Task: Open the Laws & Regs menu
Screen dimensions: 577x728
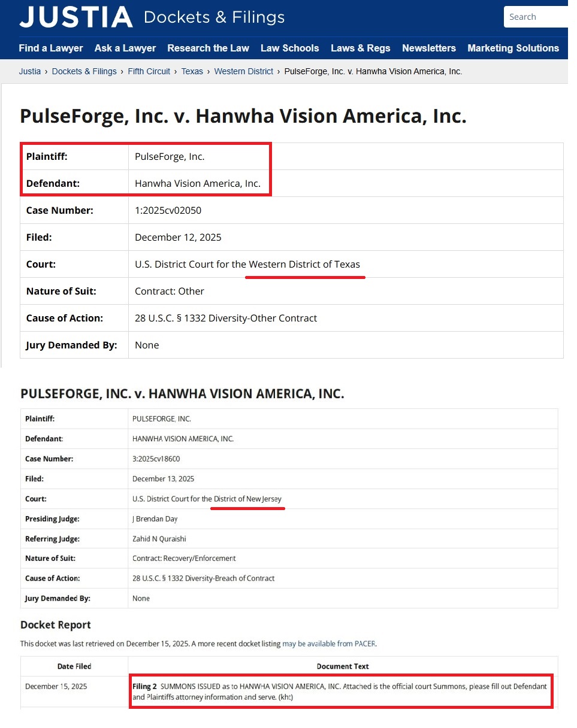Action: click(x=360, y=48)
